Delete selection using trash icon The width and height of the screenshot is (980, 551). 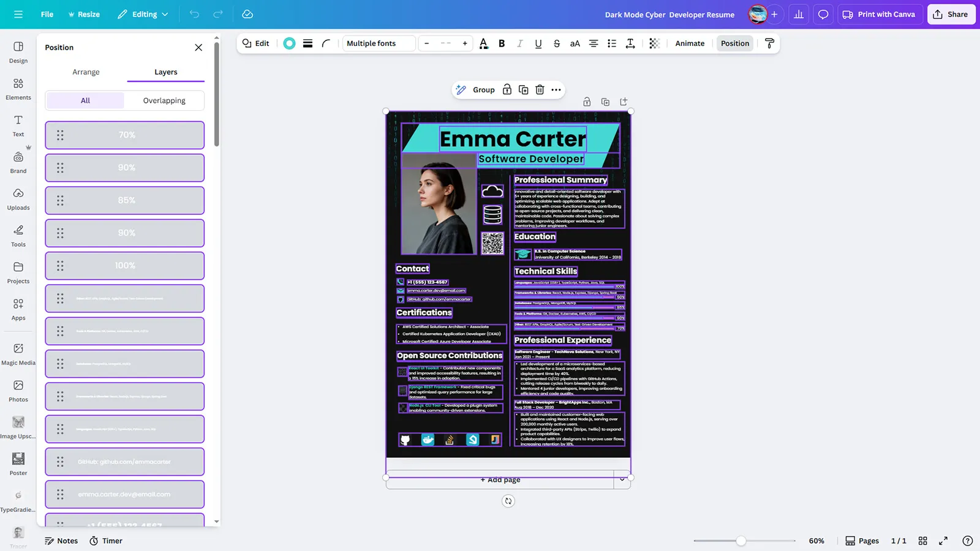pos(540,90)
